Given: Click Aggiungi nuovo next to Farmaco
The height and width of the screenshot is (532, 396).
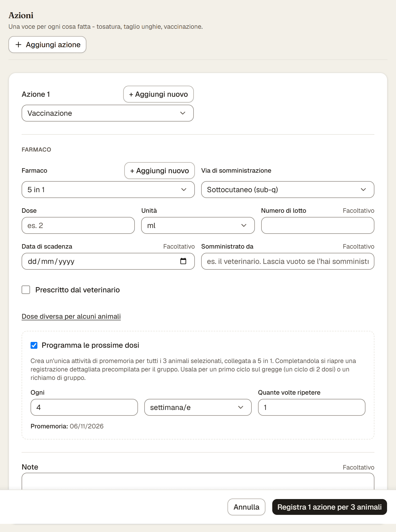Looking at the screenshot, I should point(160,171).
